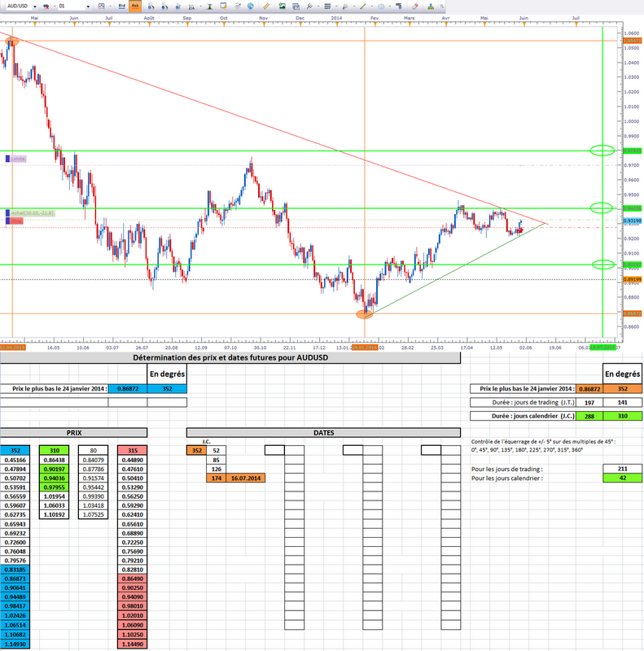Select the PRIX section header
The height and width of the screenshot is (651, 644).
click(73, 433)
